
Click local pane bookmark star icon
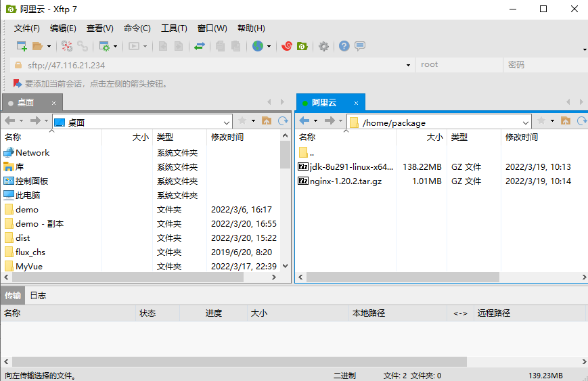242,120
